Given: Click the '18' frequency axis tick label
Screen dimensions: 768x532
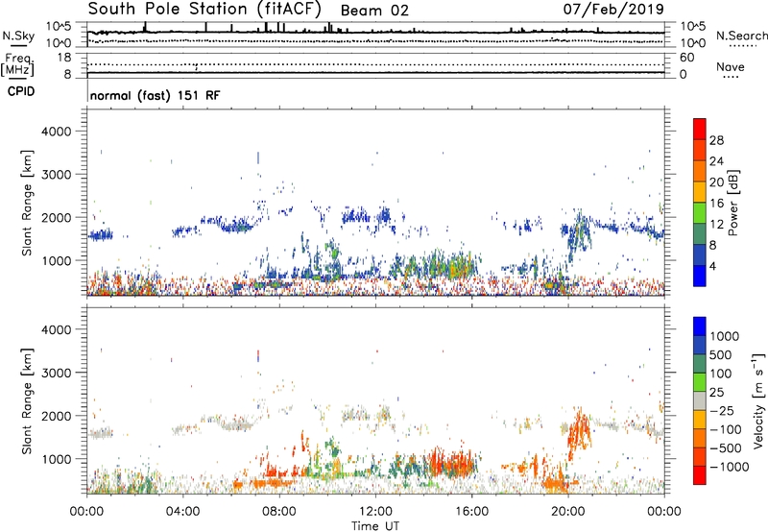Looking at the screenshot, I should tap(64, 58).
